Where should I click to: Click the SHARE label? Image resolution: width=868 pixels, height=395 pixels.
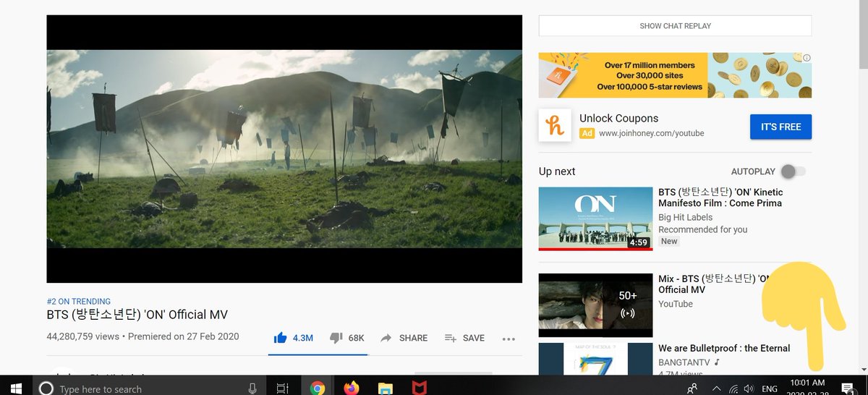pyautogui.click(x=413, y=338)
